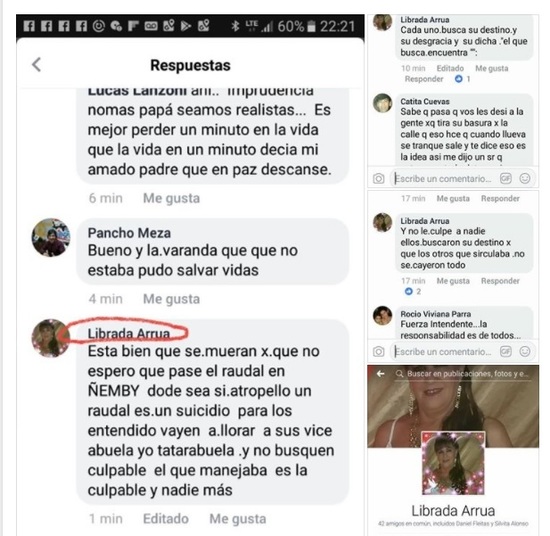The width and height of the screenshot is (550, 536).
Task: Tap the GIF icon in lower comment box
Action: tap(505, 351)
